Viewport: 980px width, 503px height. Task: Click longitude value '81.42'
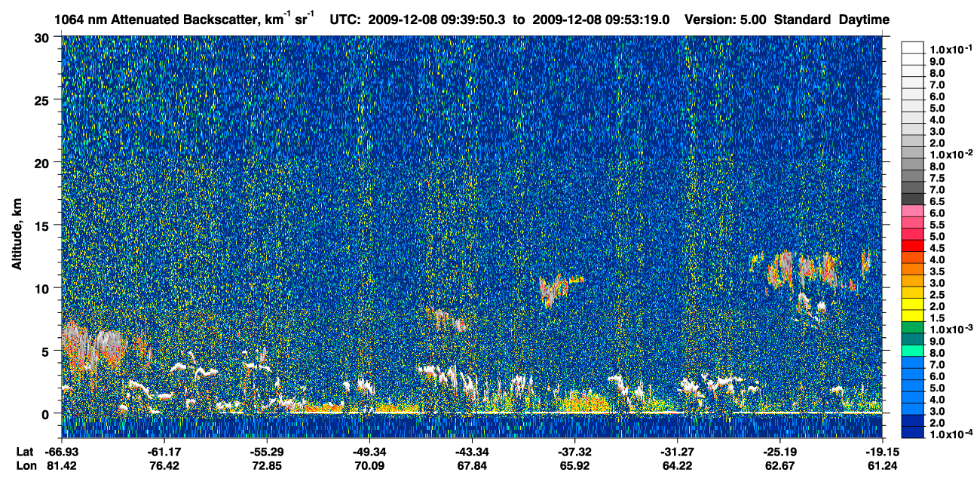(x=62, y=465)
